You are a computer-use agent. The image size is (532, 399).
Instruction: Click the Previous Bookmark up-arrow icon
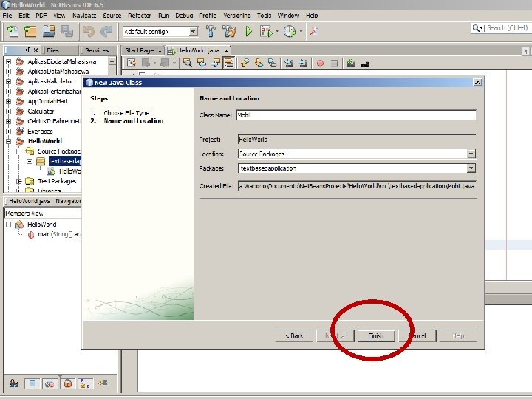[245, 63]
